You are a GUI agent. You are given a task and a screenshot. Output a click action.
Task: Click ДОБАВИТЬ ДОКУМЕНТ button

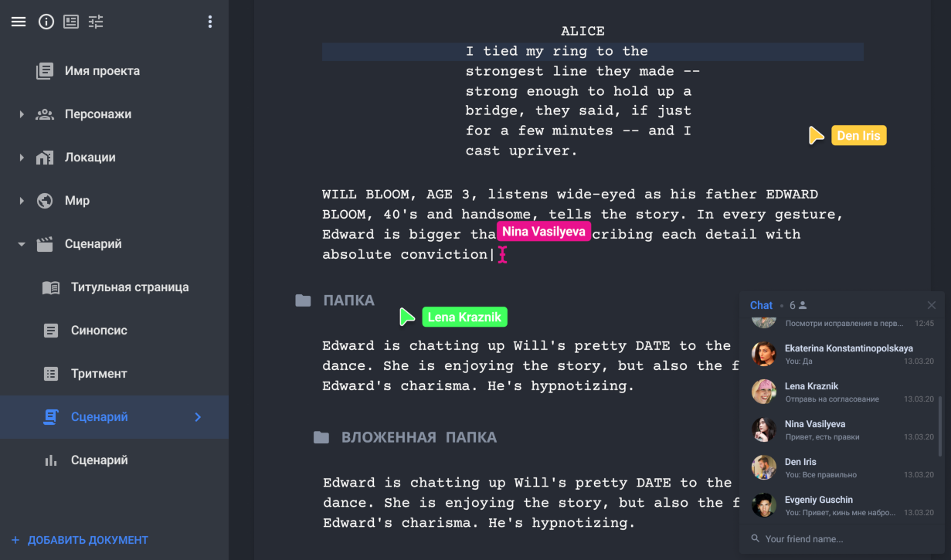[x=80, y=540]
